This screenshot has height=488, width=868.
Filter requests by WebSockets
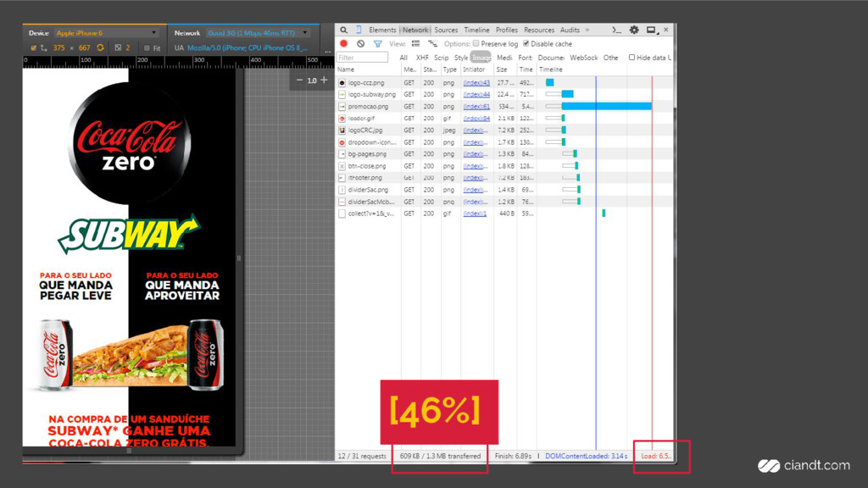click(x=583, y=58)
